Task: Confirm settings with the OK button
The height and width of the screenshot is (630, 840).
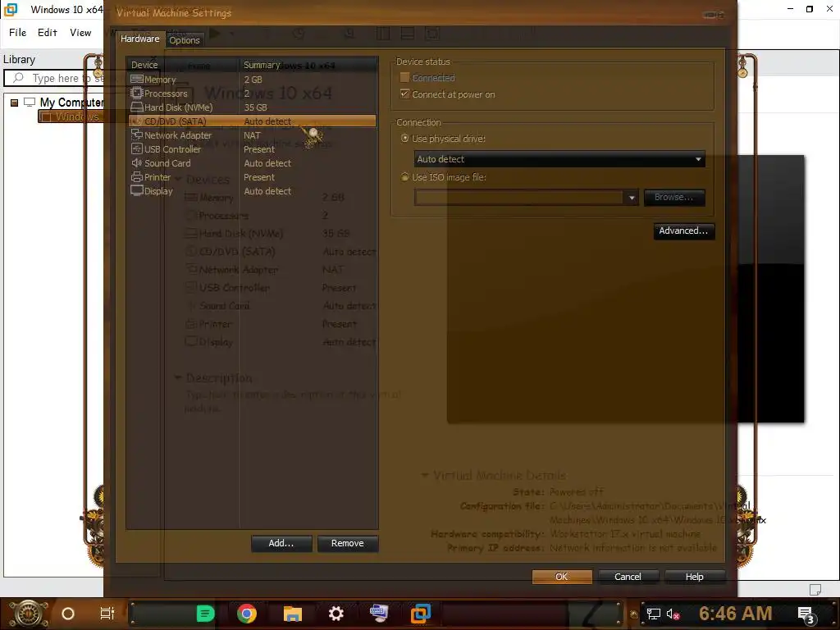Action: (x=562, y=577)
